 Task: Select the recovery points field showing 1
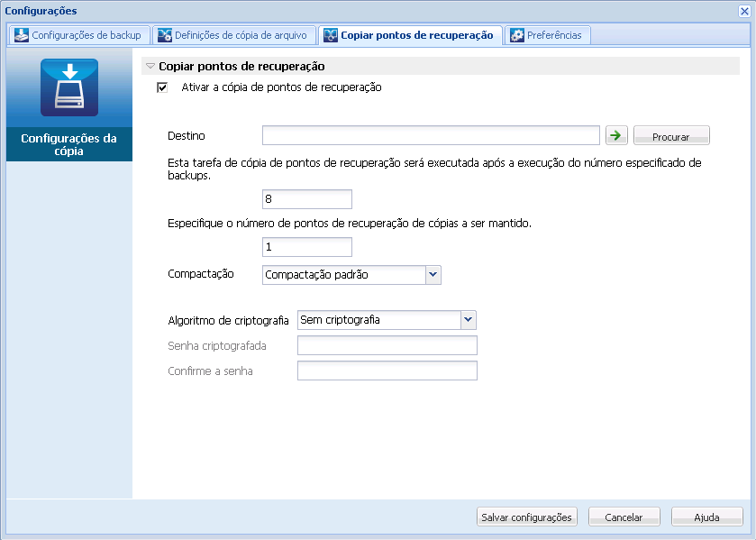point(306,246)
